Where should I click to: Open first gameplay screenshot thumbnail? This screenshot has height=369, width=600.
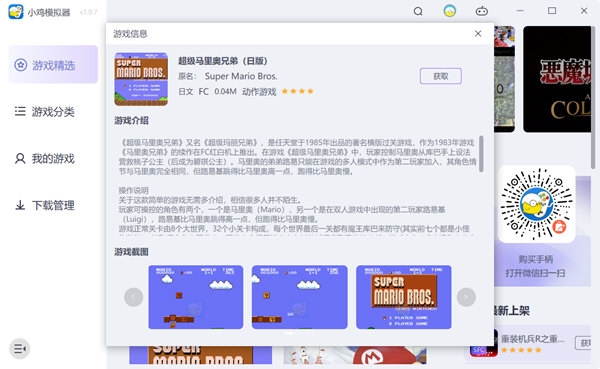click(x=196, y=297)
